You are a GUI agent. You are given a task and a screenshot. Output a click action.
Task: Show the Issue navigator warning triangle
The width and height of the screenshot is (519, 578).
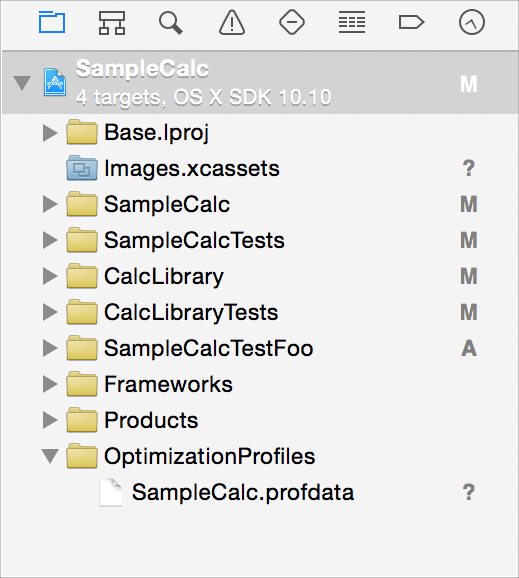click(232, 22)
